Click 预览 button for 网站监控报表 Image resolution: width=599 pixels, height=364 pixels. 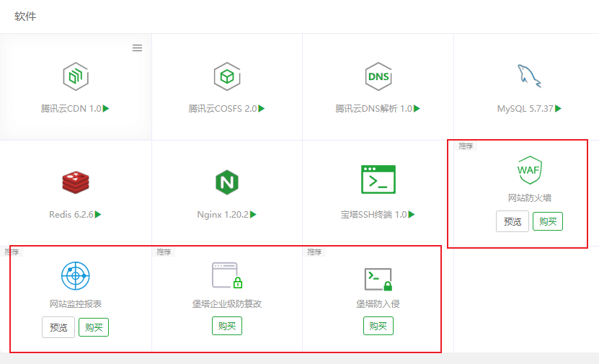click(58, 327)
